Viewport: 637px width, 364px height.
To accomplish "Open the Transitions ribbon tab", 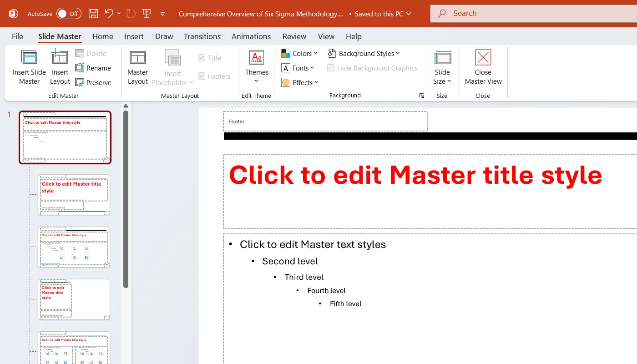I will [x=202, y=36].
